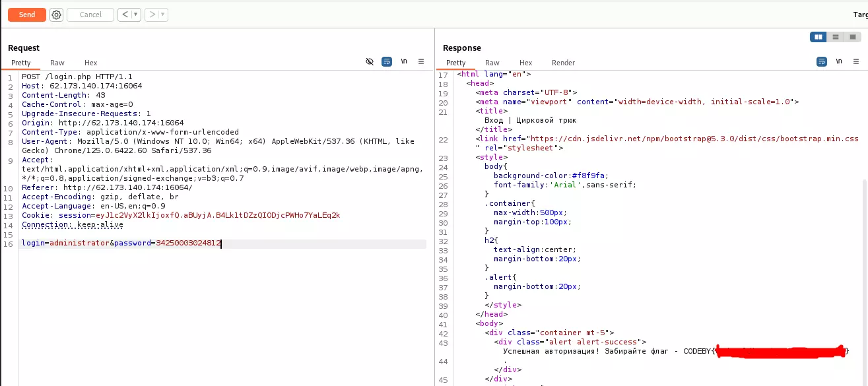Open the Response Render tab
Viewport: 868px width, 386px height.
coord(563,63)
